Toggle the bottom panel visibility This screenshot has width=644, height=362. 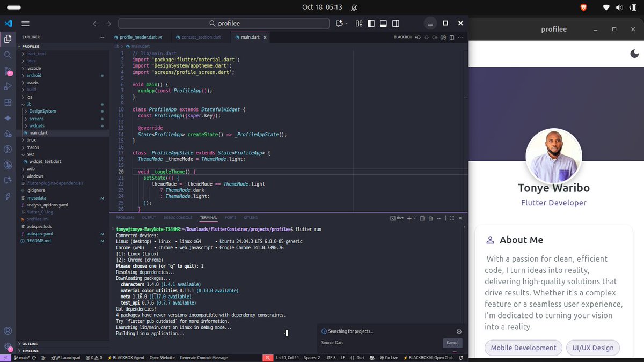pyautogui.click(x=384, y=24)
